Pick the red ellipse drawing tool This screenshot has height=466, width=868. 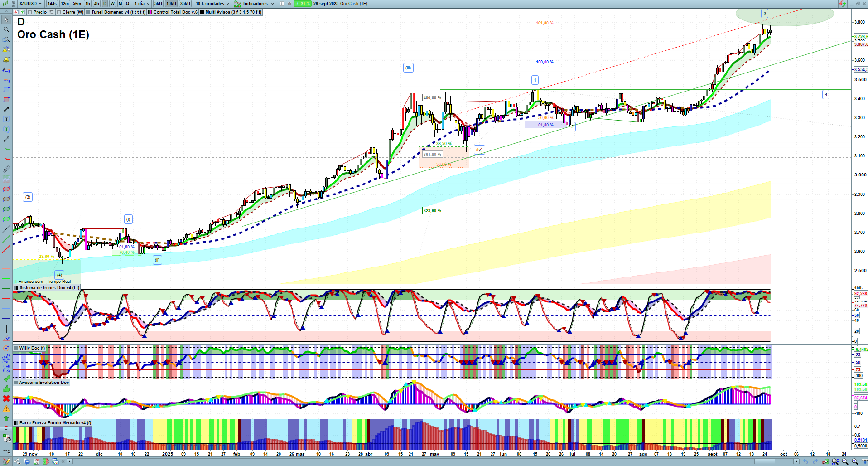coord(6,189)
